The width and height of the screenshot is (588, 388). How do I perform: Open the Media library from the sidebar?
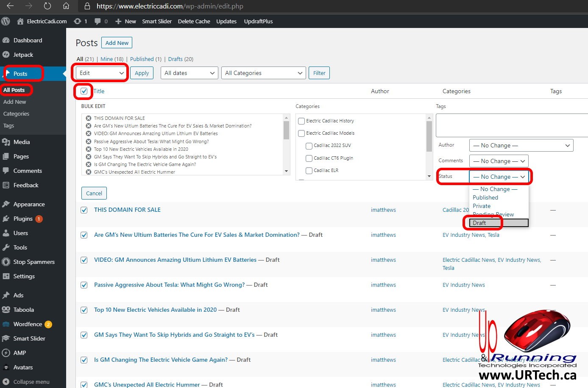point(21,141)
